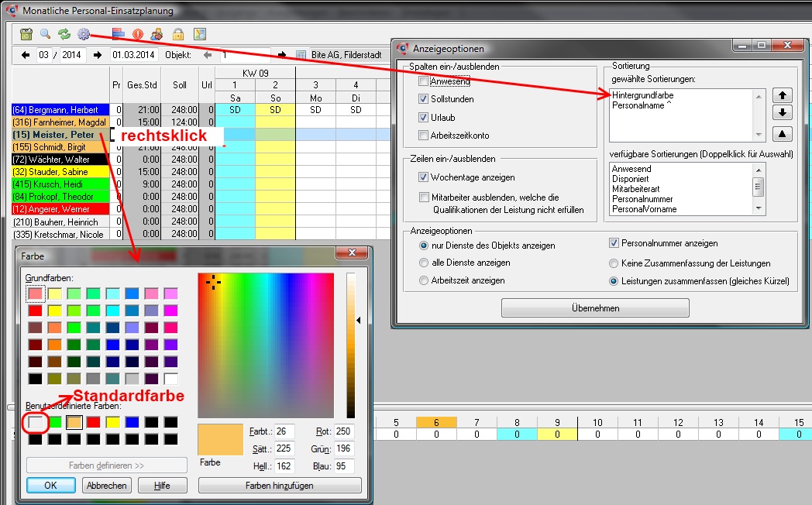The height and width of the screenshot is (505, 812).
Task: Click the next Objekt black right arrow
Action: coord(282,55)
